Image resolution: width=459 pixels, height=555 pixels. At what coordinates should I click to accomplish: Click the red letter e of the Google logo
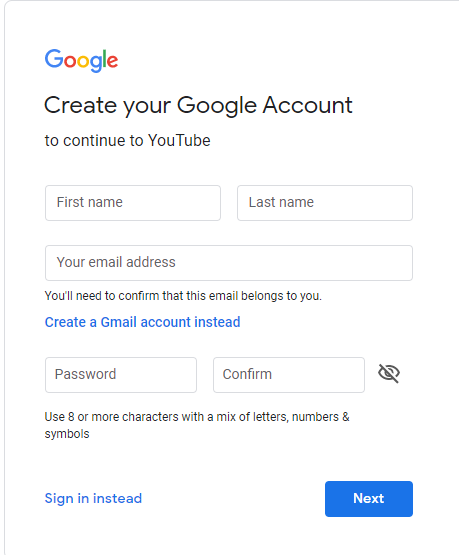tap(113, 61)
